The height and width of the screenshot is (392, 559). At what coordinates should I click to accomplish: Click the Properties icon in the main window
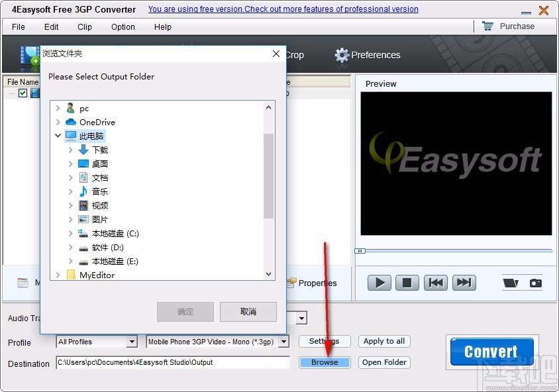coord(291,283)
